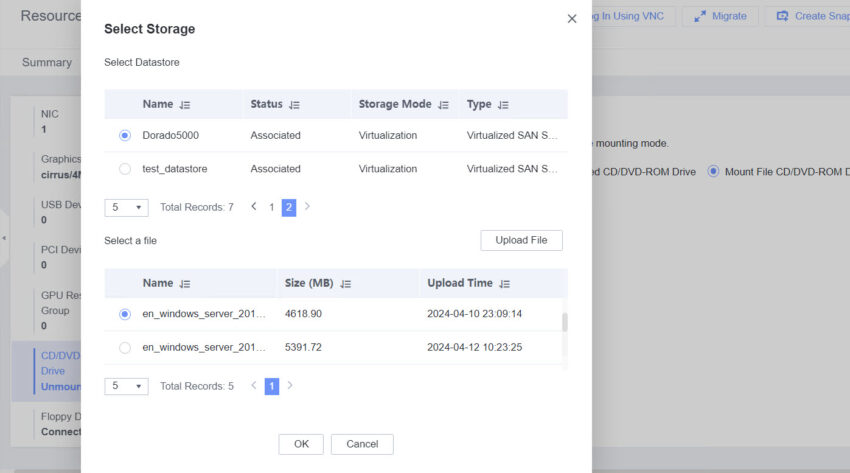Select the test_datastore radio button
This screenshot has height=473, width=850.
tap(125, 169)
